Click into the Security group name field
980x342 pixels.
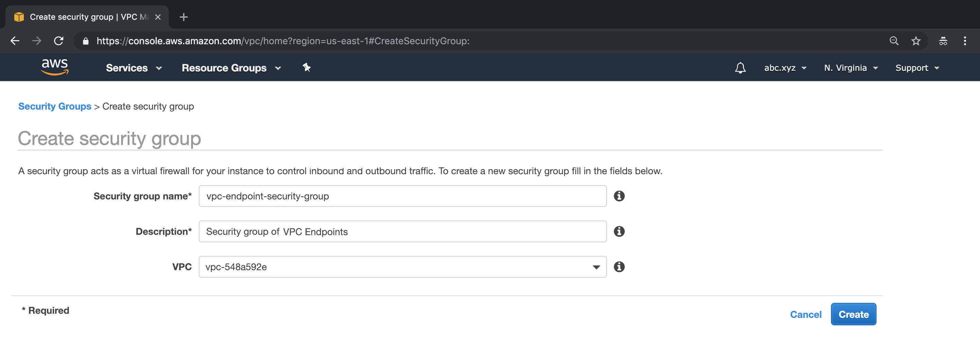tap(402, 196)
